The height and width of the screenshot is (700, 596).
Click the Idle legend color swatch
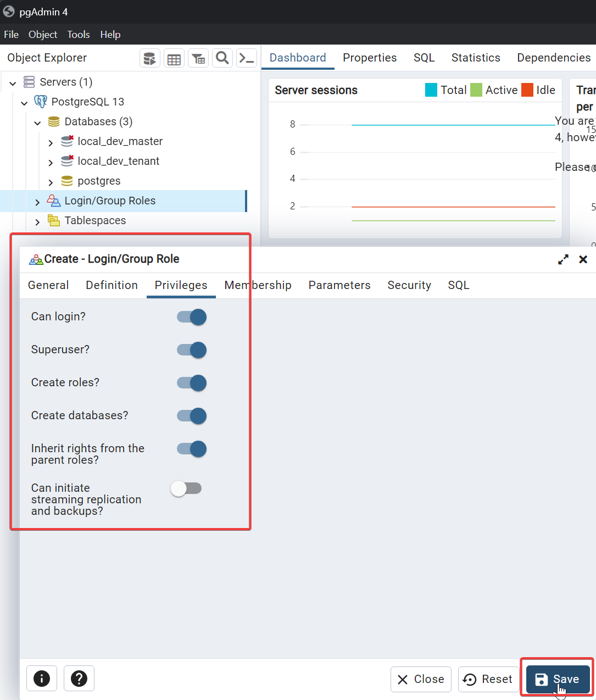pos(527,90)
